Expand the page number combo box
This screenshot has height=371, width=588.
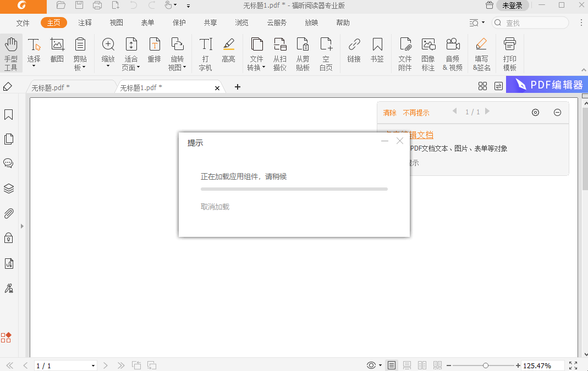pyautogui.click(x=93, y=366)
